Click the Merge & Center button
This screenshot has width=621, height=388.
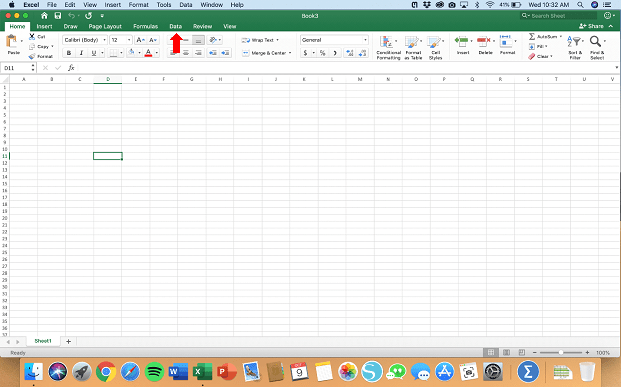point(264,53)
